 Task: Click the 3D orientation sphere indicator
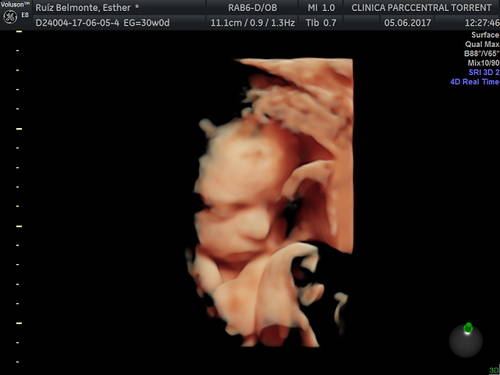[466, 340]
